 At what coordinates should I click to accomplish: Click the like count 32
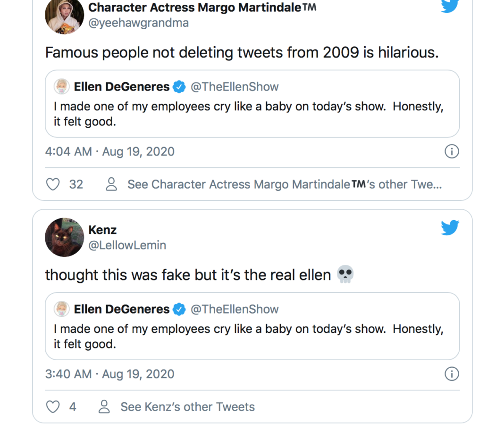[76, 184]
